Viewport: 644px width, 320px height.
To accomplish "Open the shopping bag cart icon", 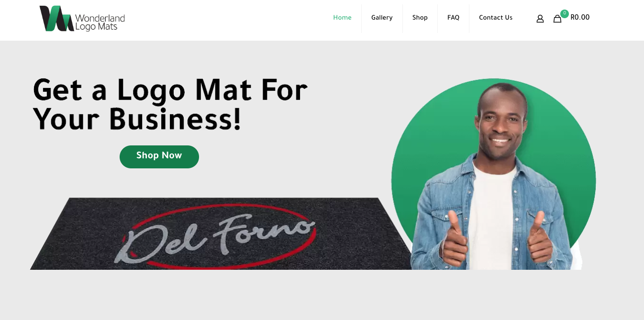I will point(557,19).
